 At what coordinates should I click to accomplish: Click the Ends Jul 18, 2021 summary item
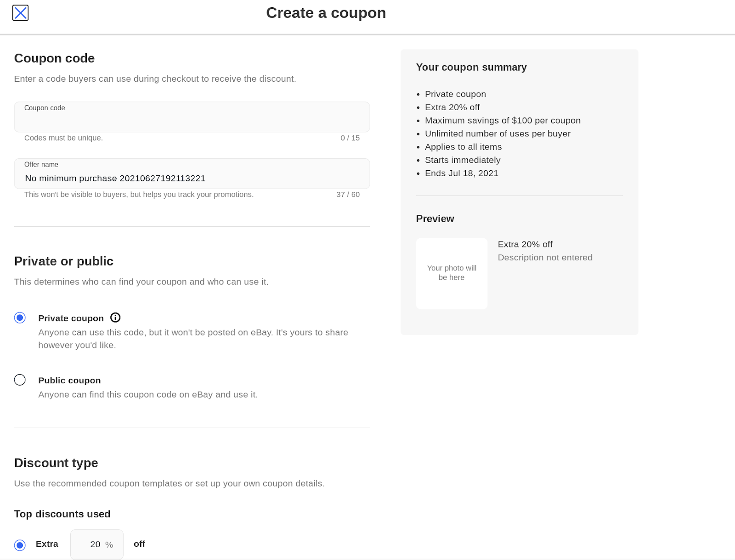point(461,173)
